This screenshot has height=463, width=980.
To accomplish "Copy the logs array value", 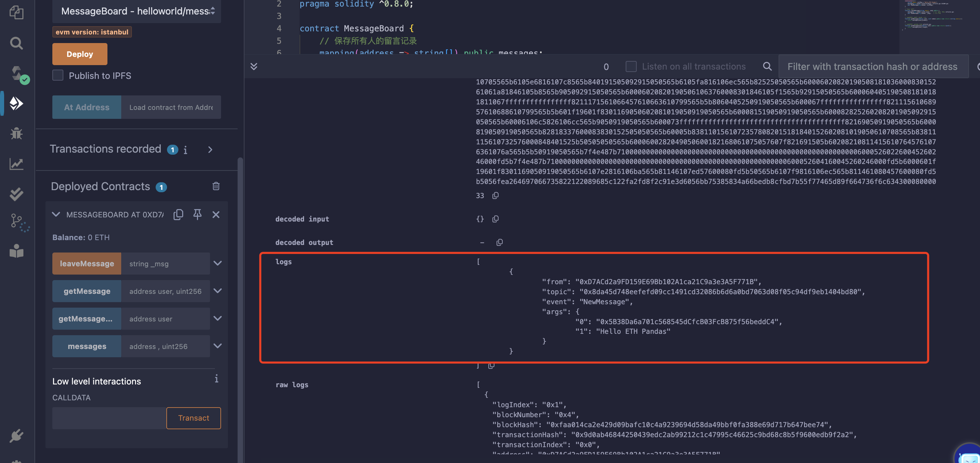I will [x=491, y=366].
